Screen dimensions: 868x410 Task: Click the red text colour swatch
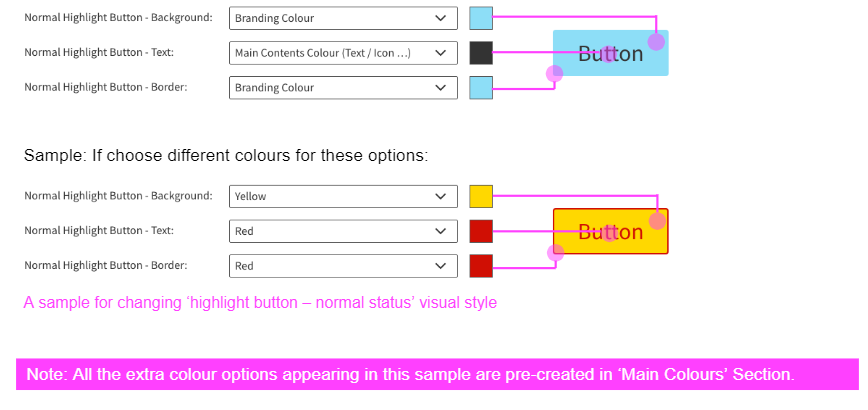pyautogui.click(x=481, y=231)
